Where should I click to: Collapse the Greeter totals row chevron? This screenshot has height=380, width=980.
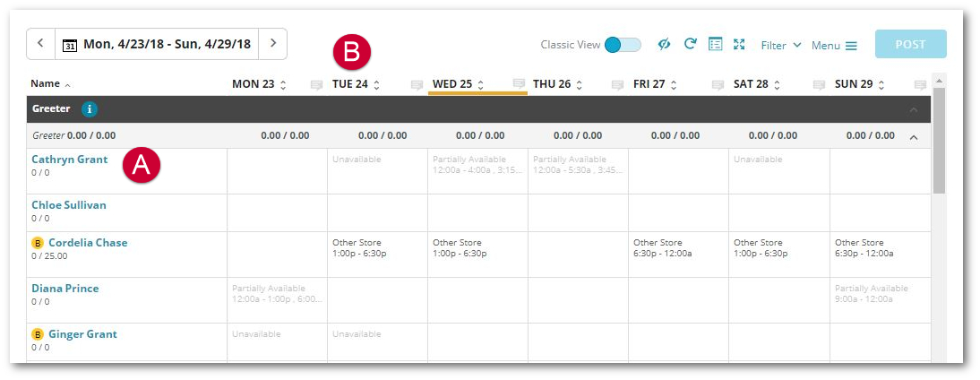point(913,137)
